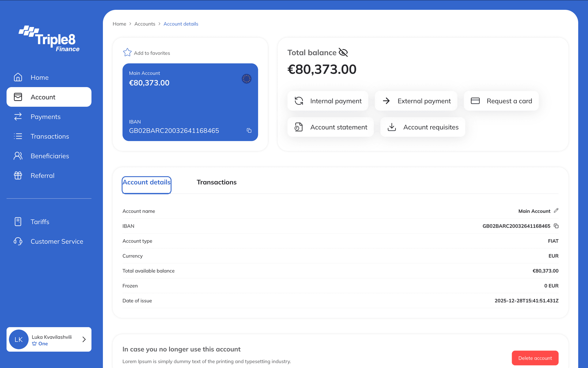Click the Beneficiaries people icon in sidebar
Image resolution: width=588 pixels, height=368 pixels.
pyautogui.click(x=18, y=156)
